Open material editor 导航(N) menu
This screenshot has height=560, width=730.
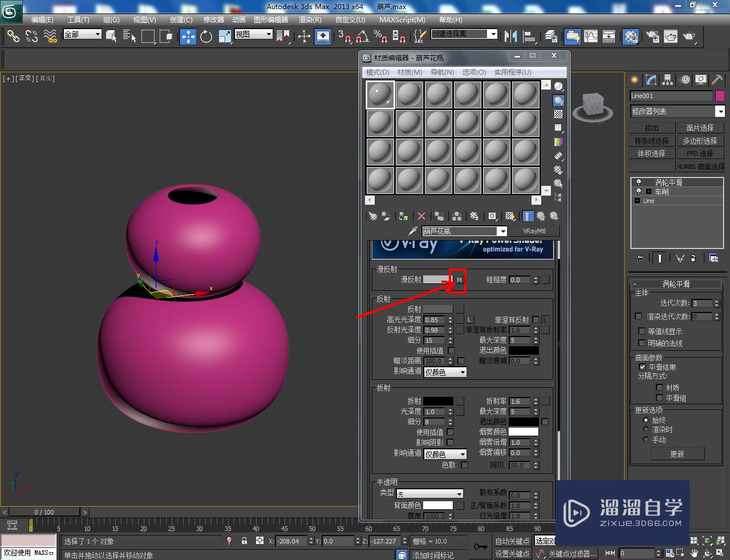tap(442, 72)
